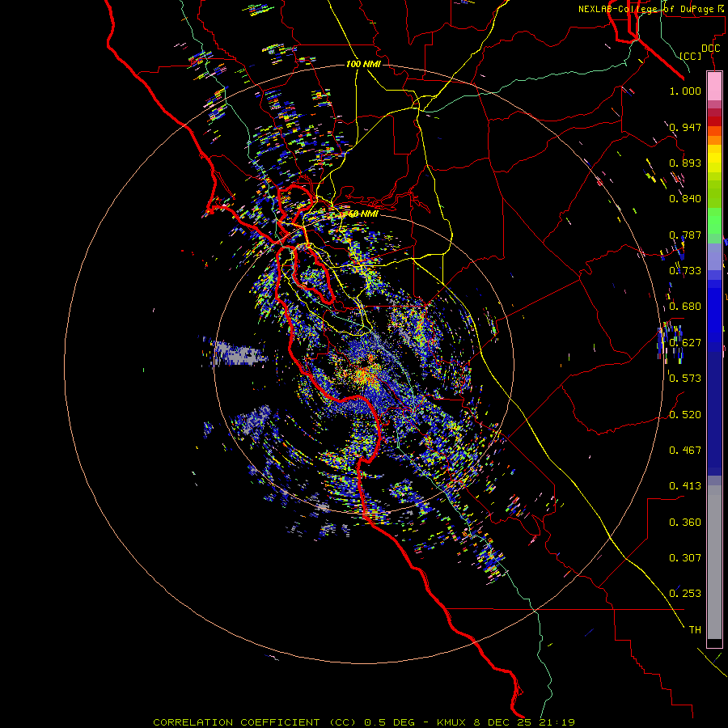The width and height of the screenshot is (728, 728).
Task: Click the 0.893 legend value
Action: click(685, 163)
